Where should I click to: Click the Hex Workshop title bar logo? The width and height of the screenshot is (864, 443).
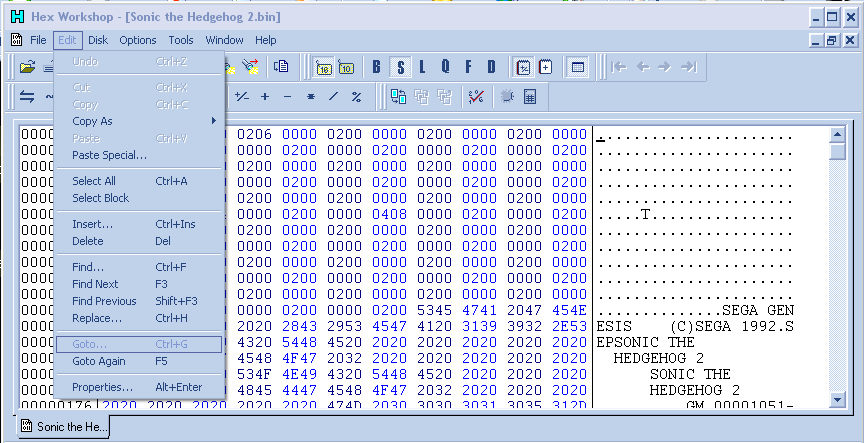click(x=18, y=17)
